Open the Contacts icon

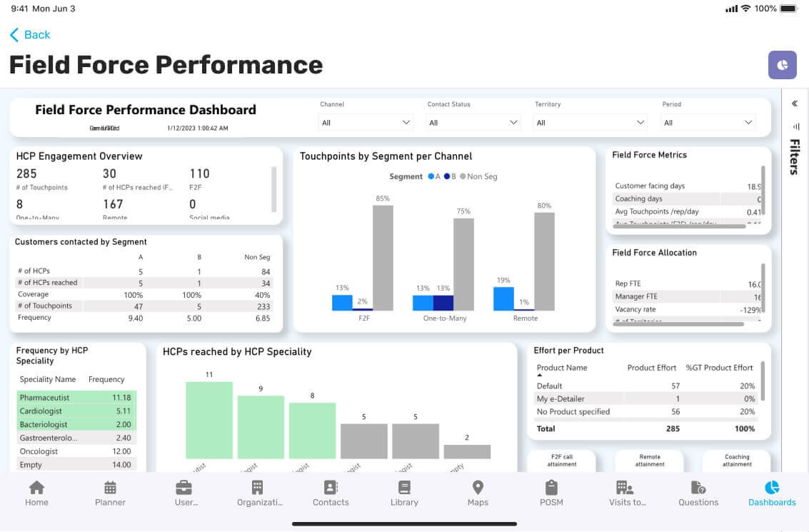331,487
